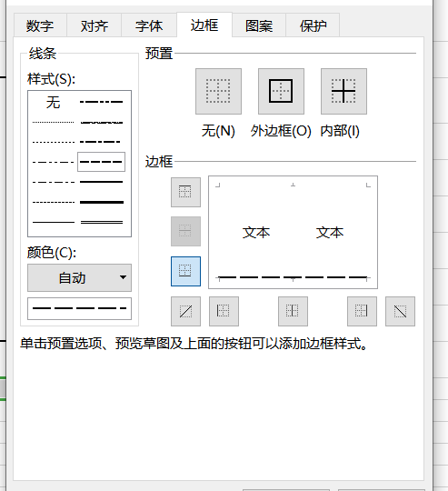Toggle the inside vertical border button
Image resolution: width=448 pixels, height=491 pixels.
pos(293,311)
